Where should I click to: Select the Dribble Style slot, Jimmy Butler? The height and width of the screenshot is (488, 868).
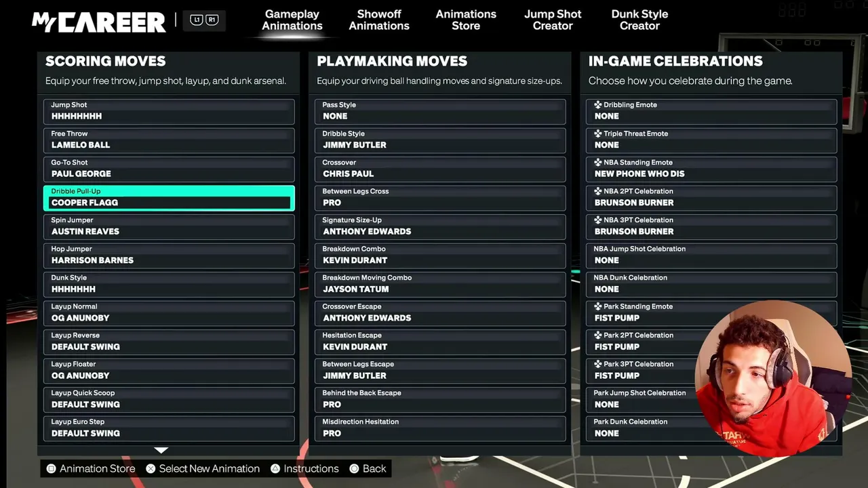click(440, 140)
